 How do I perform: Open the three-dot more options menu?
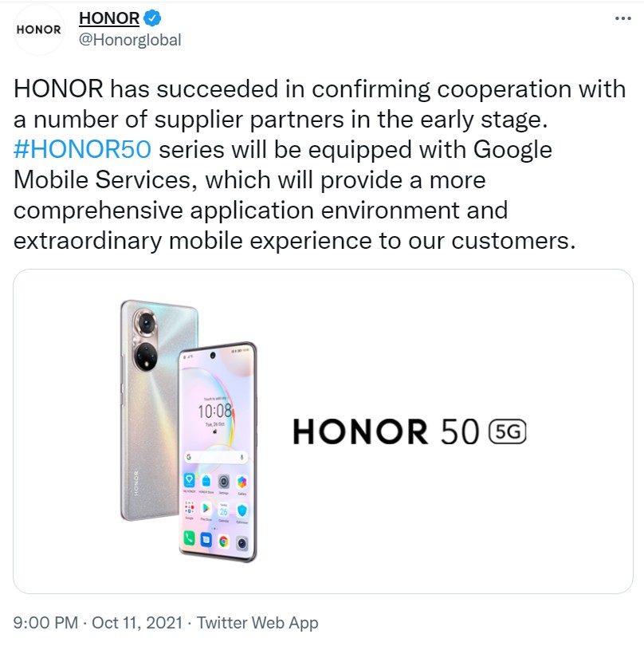[622, 18]
